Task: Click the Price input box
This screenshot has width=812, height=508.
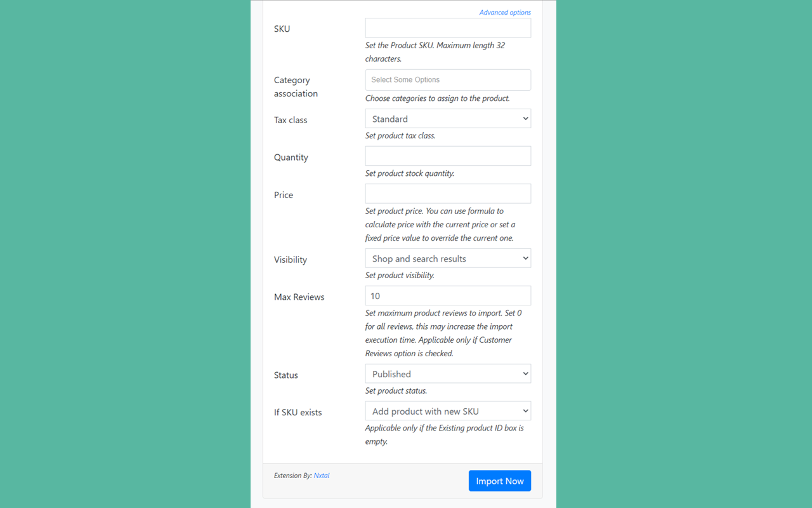Action: point(447,193)
